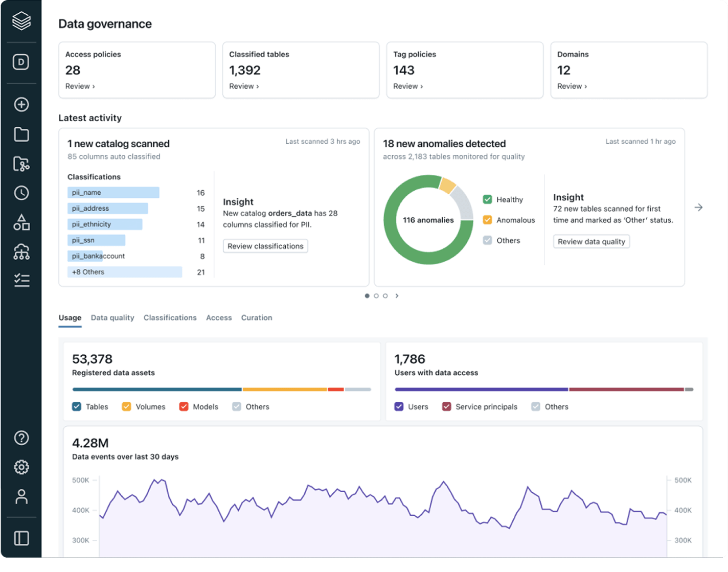
Task: Click the Data governance page title
Action: tap(105, 24)
